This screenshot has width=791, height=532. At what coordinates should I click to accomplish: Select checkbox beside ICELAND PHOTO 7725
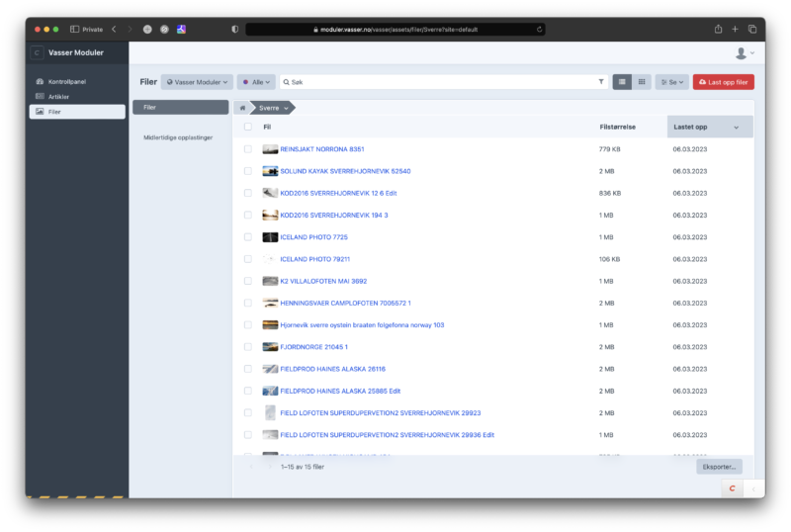[x=248, y=237]
